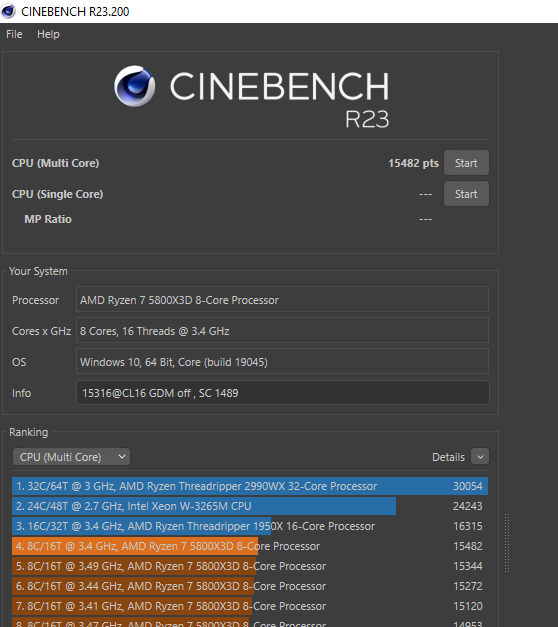This screenshot has width=558, height=627.
Task: Click the Cinebench R23 logo sphere
Action: coord(134,86)
